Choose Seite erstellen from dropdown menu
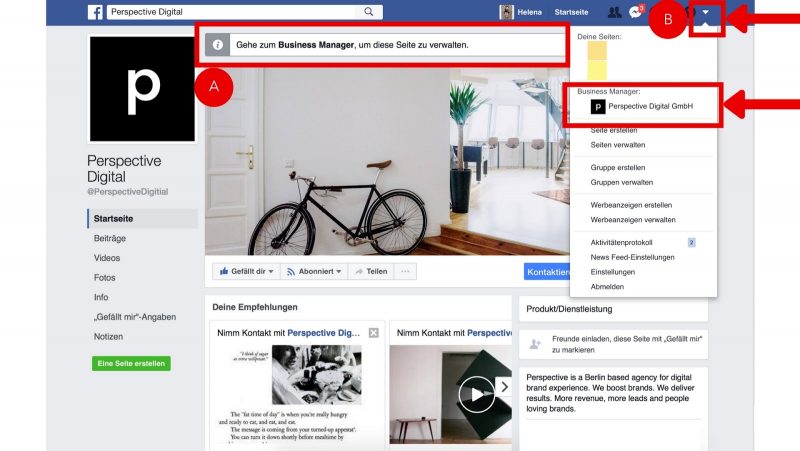The image size is (800, 451). tap(614, 131)
